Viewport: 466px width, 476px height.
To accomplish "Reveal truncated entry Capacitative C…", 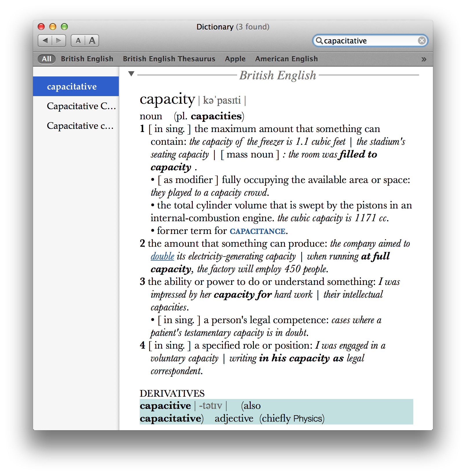I will [81, 106].
